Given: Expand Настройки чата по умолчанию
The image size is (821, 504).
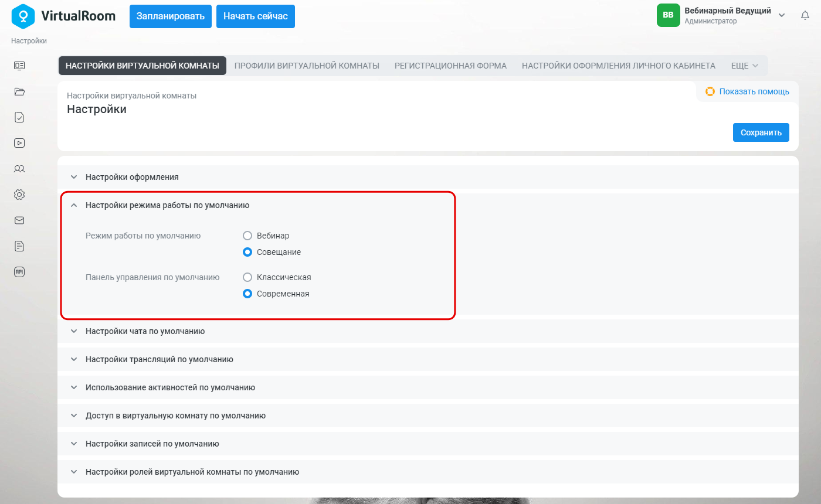Looking at the screenshot, I should [428, 331].
